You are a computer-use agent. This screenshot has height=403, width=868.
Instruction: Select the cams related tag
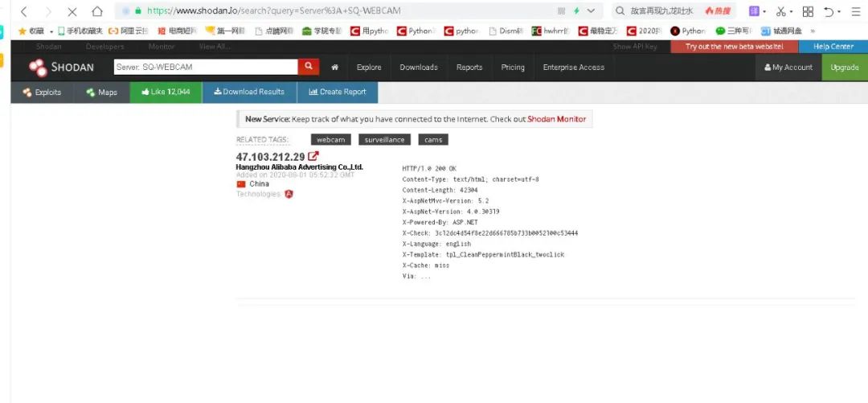pos(433,140)
